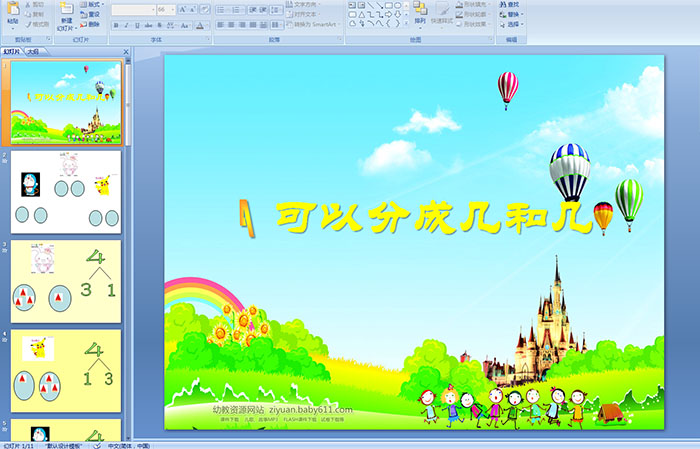700x449 pixels.
Task: Click the Clear Formatting icon
Action: (x=203, y=9)
